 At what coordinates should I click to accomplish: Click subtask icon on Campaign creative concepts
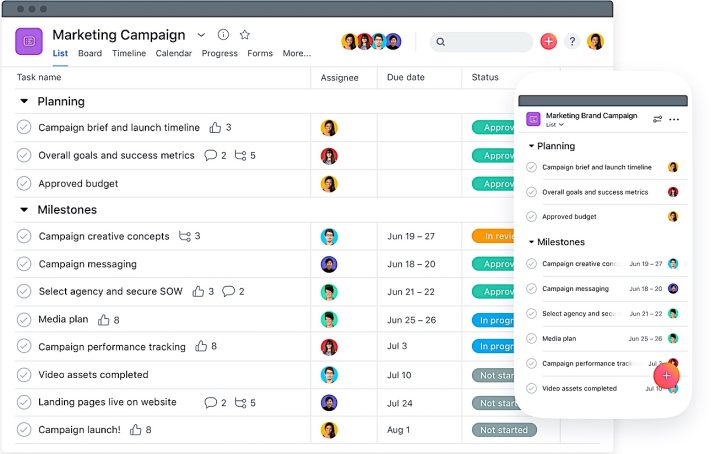(x=184, y=236)
